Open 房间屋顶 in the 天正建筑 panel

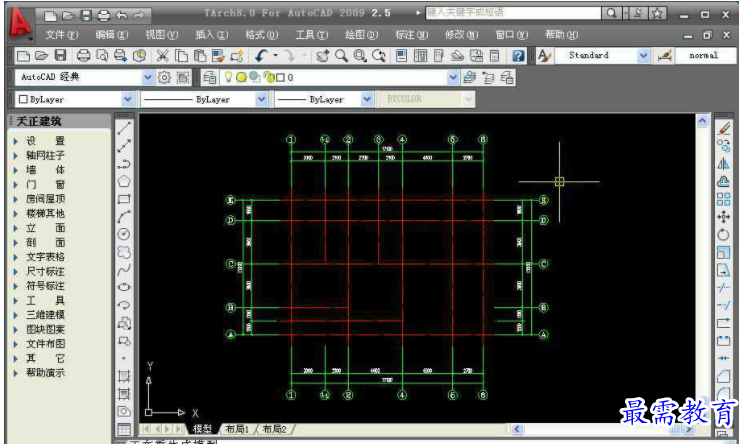pos(46,199)
